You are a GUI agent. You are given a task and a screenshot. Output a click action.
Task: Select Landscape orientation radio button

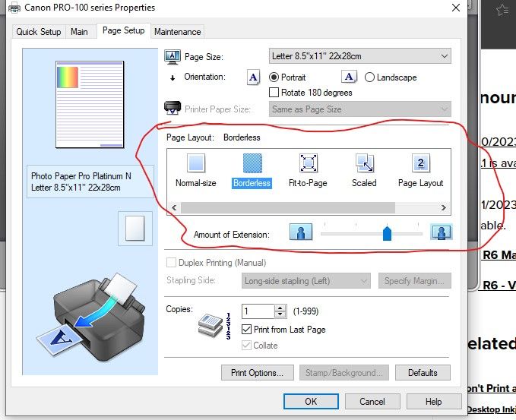369,77
